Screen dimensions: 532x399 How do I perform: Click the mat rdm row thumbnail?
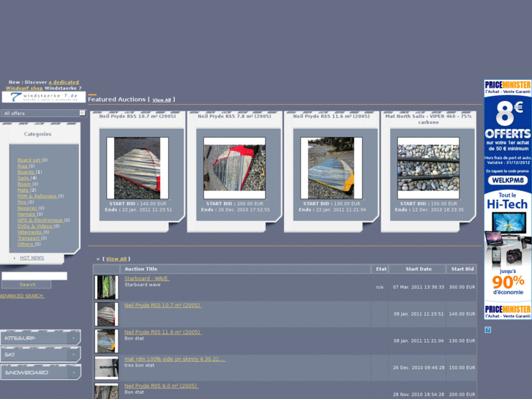pos(107,368)
